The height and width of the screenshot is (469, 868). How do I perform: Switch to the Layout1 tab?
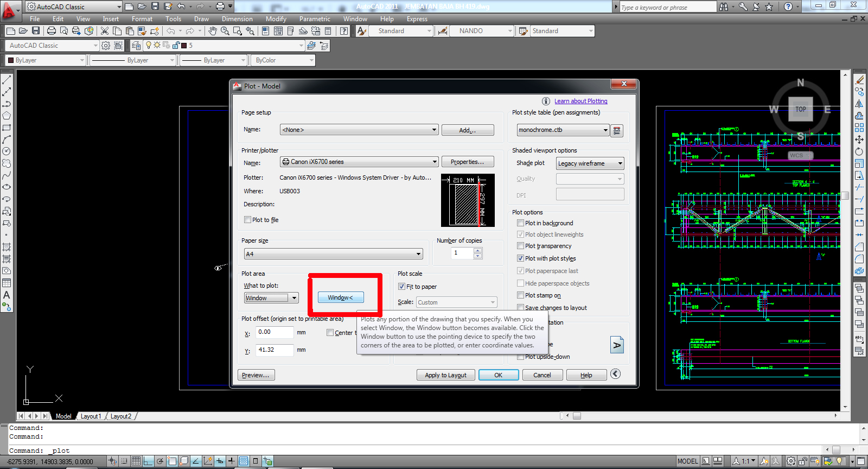(91, 416)
